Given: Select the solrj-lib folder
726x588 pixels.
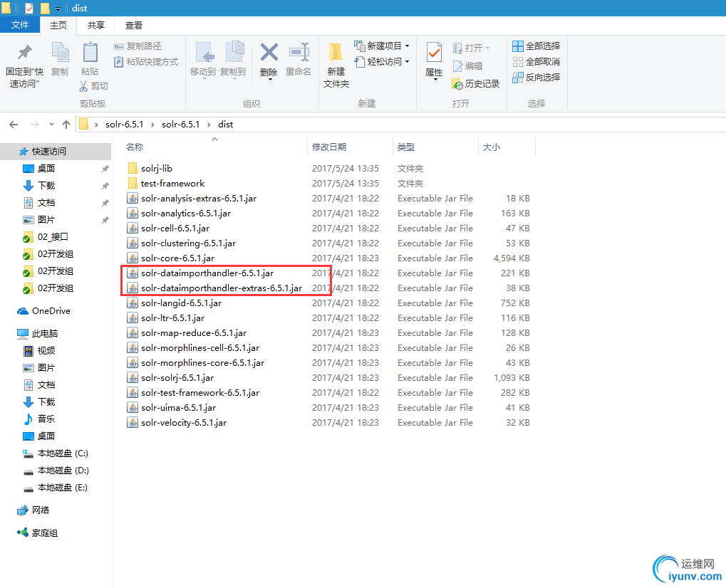Looking at the screenshot, I should pos(157,169).
